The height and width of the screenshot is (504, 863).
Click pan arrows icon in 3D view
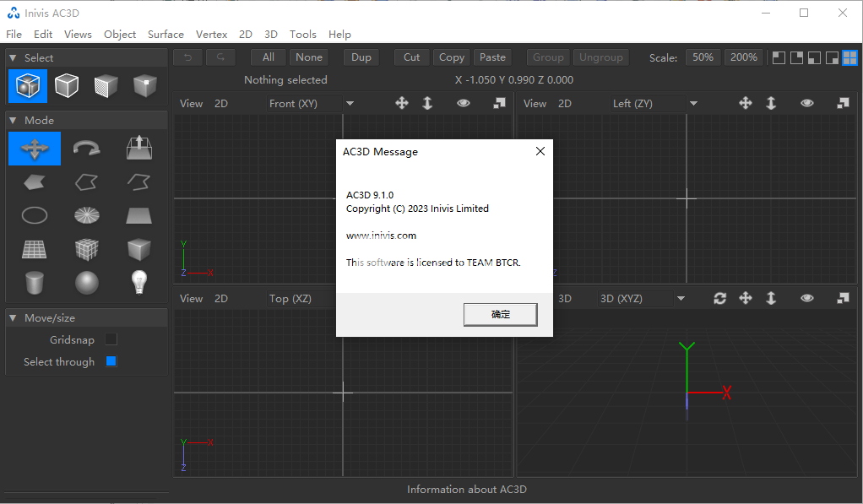point(746,298)
